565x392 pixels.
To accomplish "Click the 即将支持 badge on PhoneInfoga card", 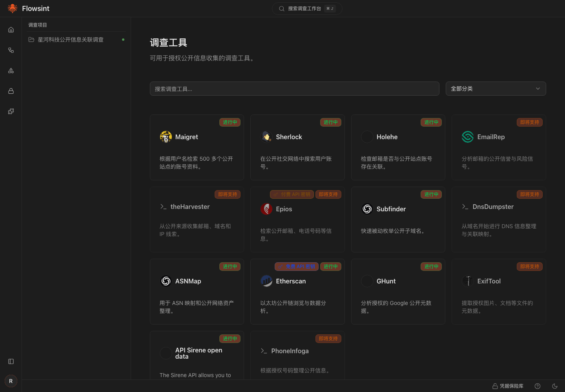I will click(x=328, y=339).
